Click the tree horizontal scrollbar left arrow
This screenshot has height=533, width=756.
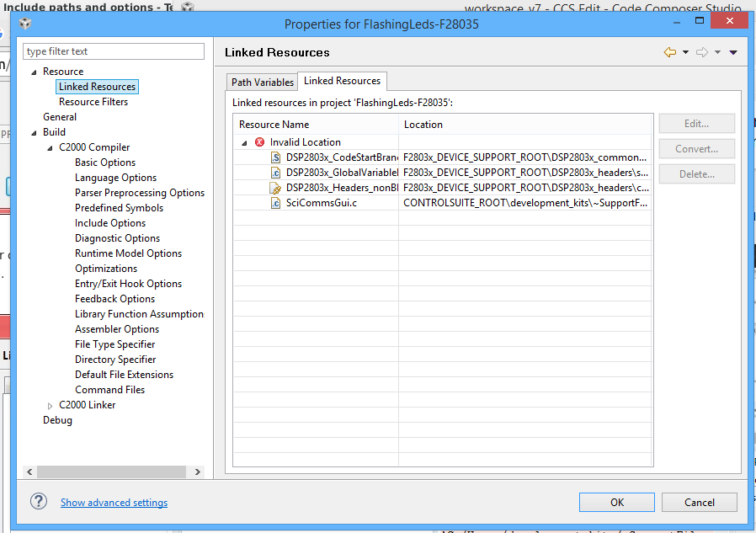tap(29, 472)
